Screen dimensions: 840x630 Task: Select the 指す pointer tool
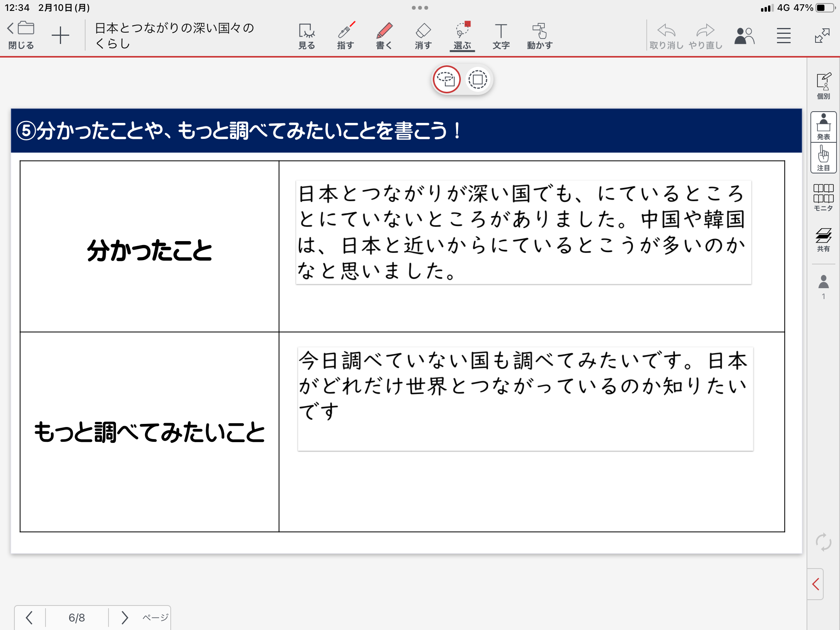(x=345, y=36)
